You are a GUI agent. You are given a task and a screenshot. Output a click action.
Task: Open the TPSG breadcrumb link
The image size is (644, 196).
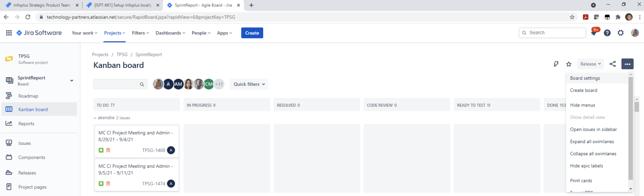122,55
